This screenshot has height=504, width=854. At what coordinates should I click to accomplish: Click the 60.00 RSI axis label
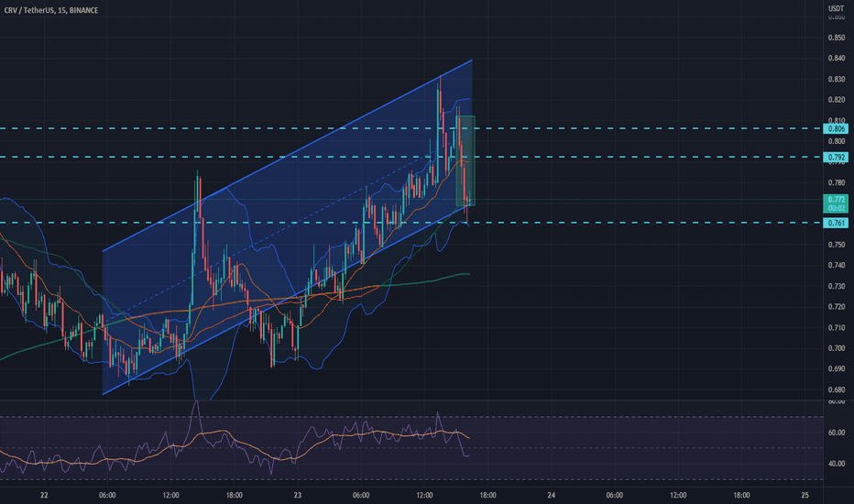click(836, 433)
